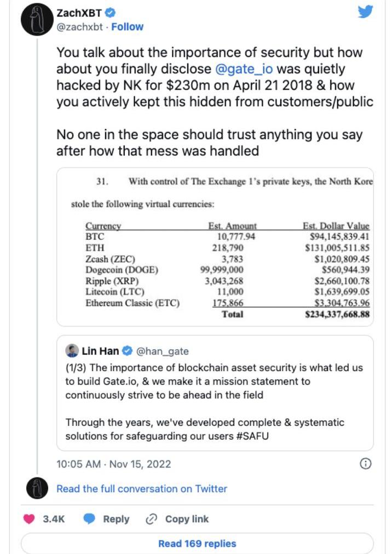392x554 pixels.
Task: Open the tweet info icon
Action: tap(365, 464)
